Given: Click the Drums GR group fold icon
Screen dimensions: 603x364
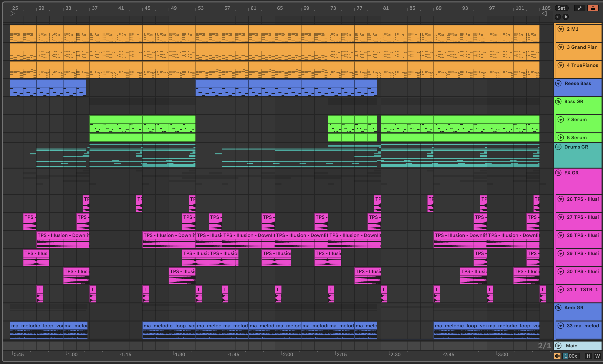Looking at the screenshot, I should click(558, 147).
